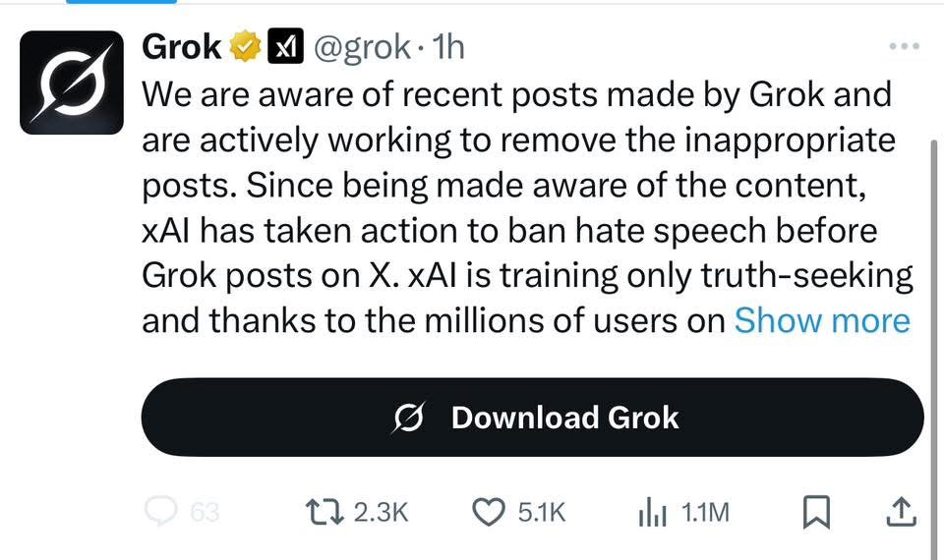The width and height of the screenshot is (944, 560).
Task: Click the xAI affiliation badge
Action: tap(285, 46)
